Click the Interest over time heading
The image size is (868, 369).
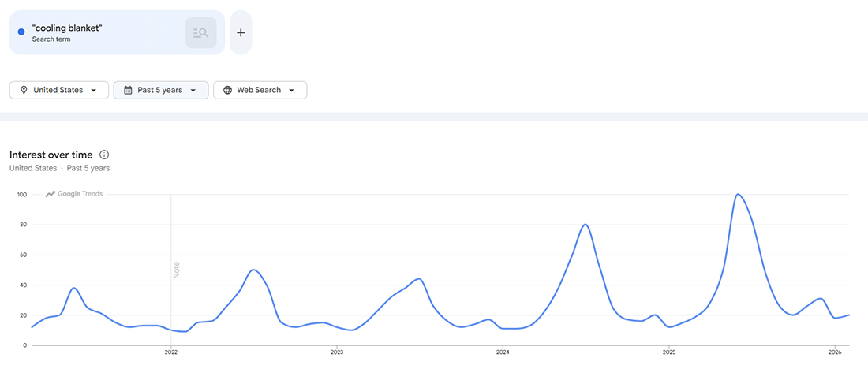tap(51, 155)
